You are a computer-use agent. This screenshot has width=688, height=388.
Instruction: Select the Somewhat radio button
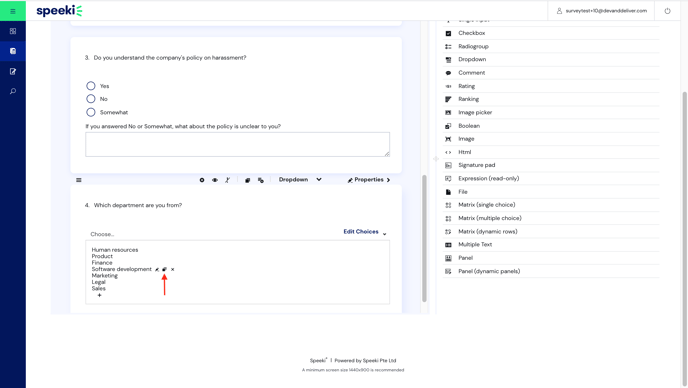tap(91, 112)
